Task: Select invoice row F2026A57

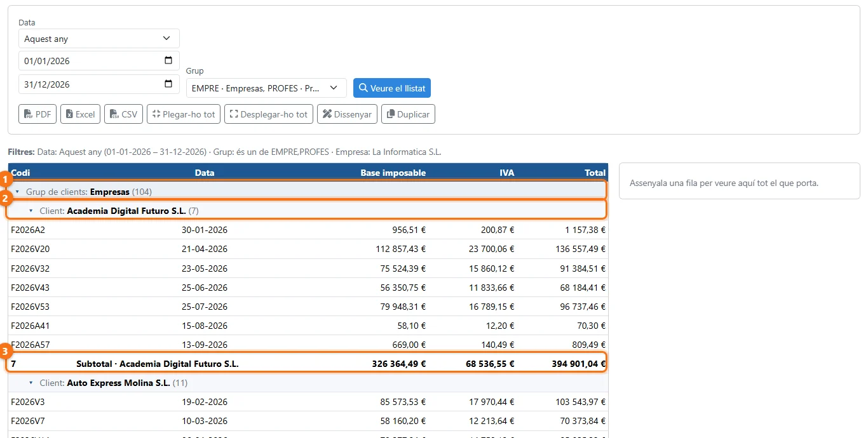Action: point(308,344)
